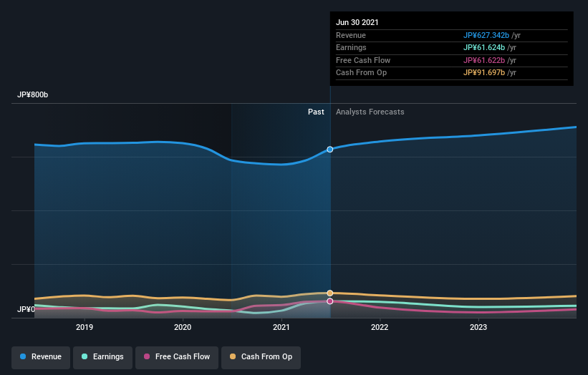The width and height of the screenshot is (588, 375).
Task: Click the pink Free Cash Flow data point marker
Action: tap(329, 301)
